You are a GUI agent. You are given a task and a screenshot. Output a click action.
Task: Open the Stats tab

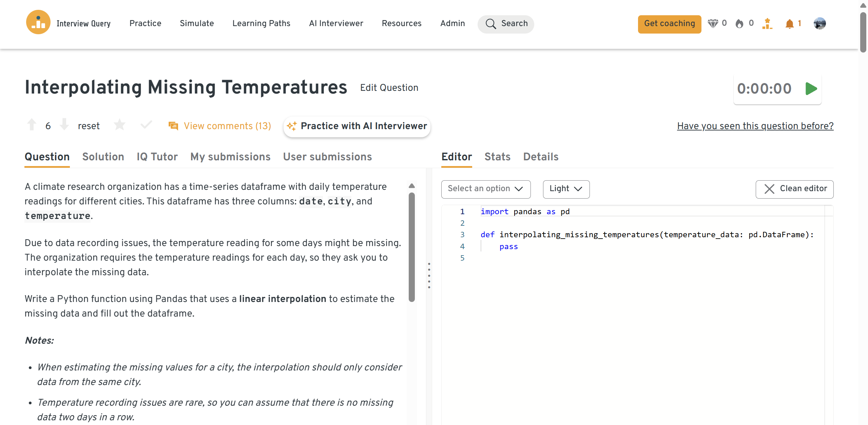tap(497, 157)
